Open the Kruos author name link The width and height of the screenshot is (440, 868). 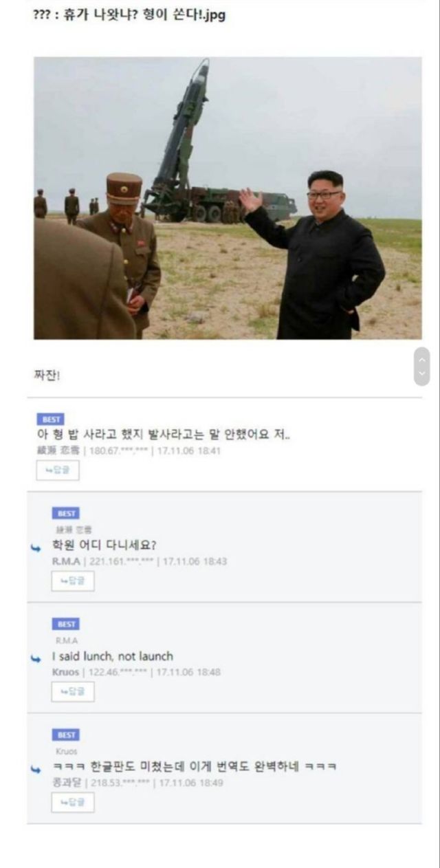pos(66,672)
